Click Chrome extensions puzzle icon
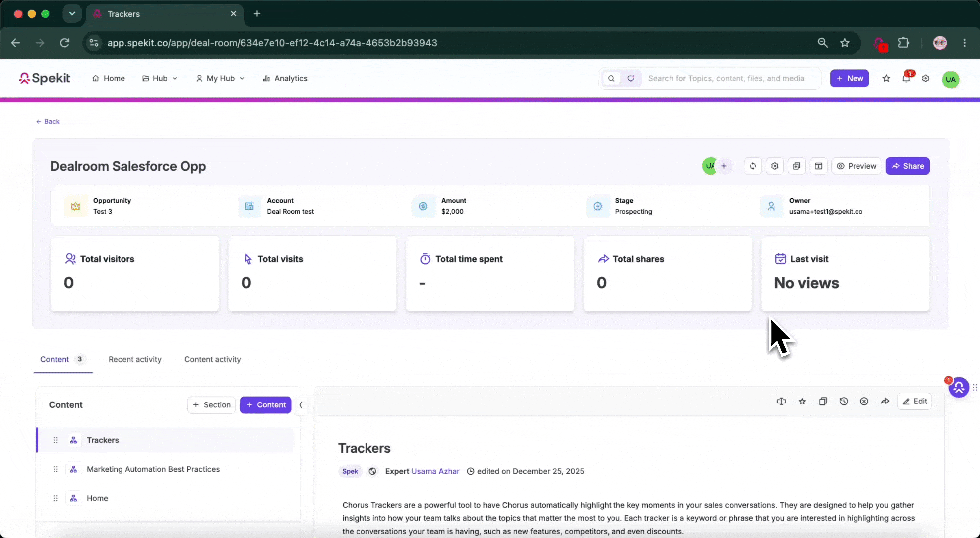 click(x=903, y=43)
